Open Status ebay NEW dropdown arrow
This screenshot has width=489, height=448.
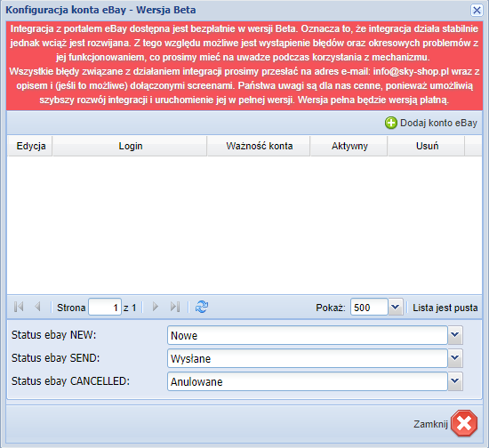click(x=455, y=335)
